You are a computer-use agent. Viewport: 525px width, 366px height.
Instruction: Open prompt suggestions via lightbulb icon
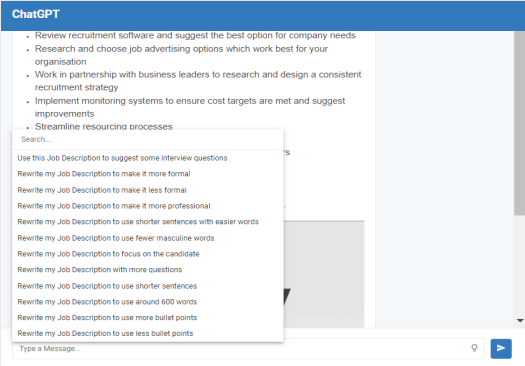click(x=474, y=348)
